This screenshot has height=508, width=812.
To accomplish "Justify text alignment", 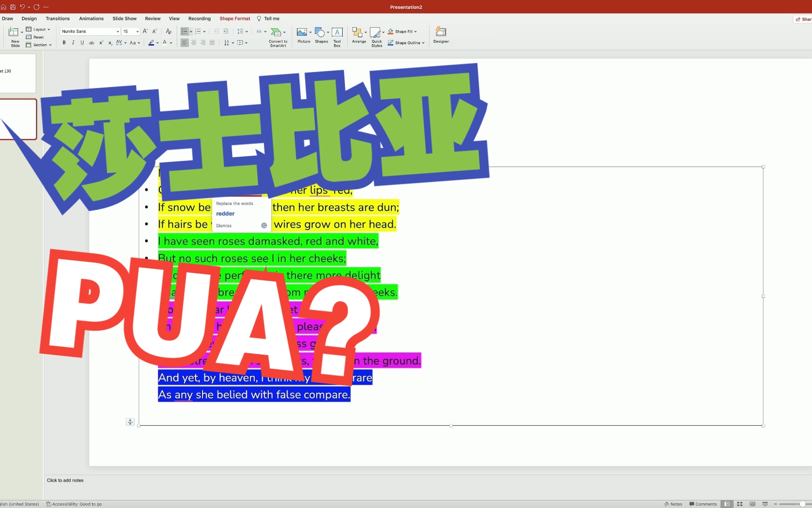I will click(x=212, y=42).
